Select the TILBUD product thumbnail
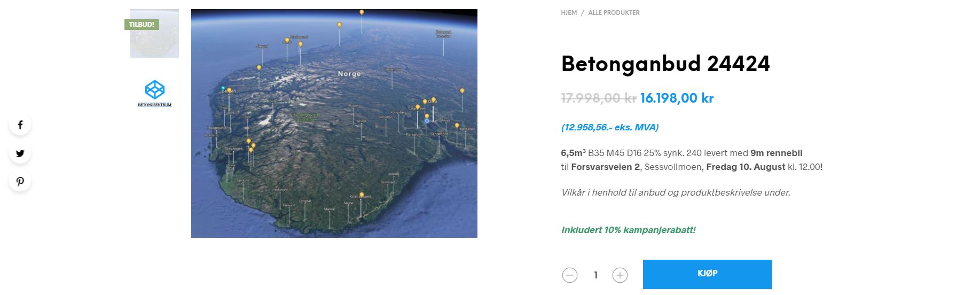 tap(154, 33)
